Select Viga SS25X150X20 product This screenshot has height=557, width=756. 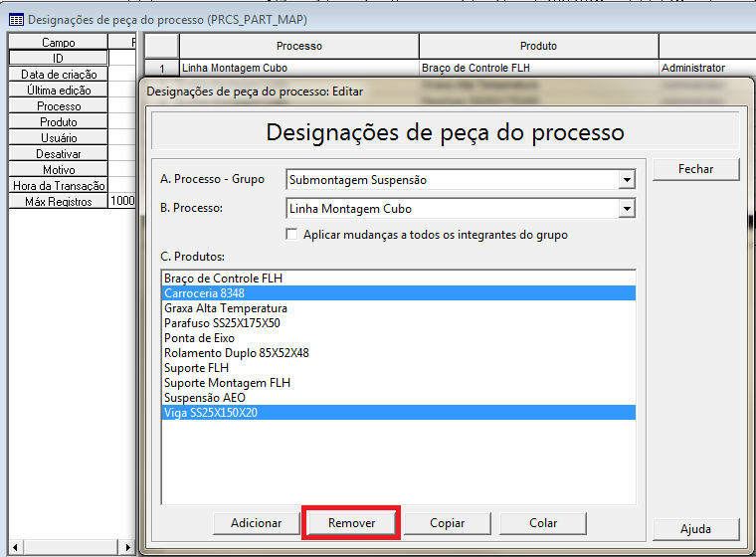pyautogui.click(x=399, y=413)
